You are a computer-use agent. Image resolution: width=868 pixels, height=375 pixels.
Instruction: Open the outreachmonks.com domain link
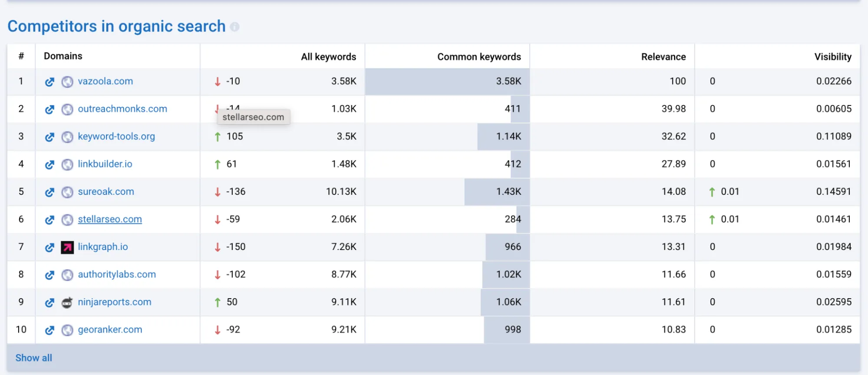coord(122,109)
